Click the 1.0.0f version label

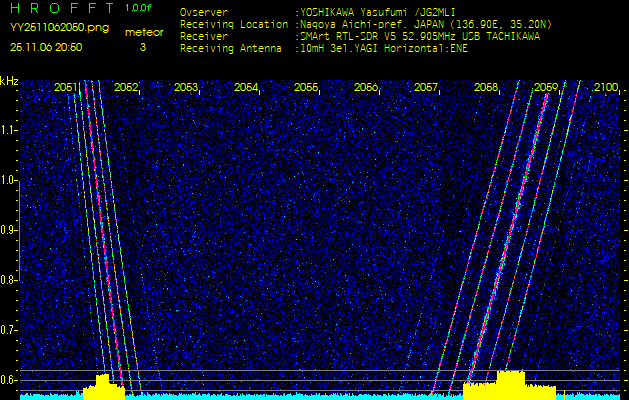pyautogui.click(x=139, y=8)
